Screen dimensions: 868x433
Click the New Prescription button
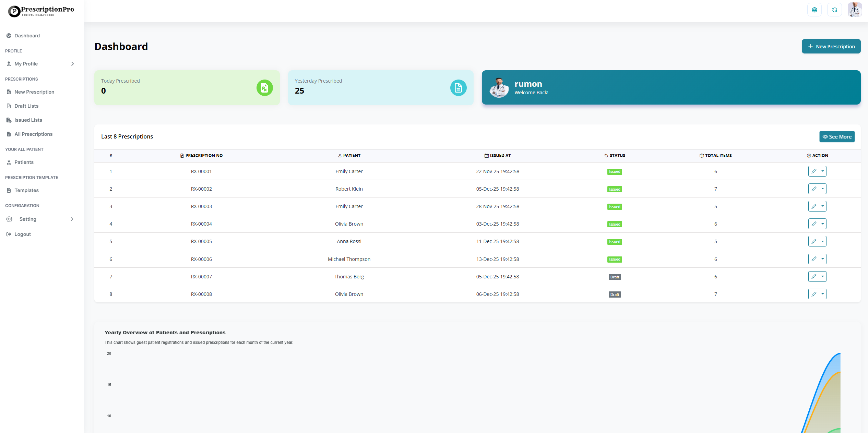[x=831, y=46]
